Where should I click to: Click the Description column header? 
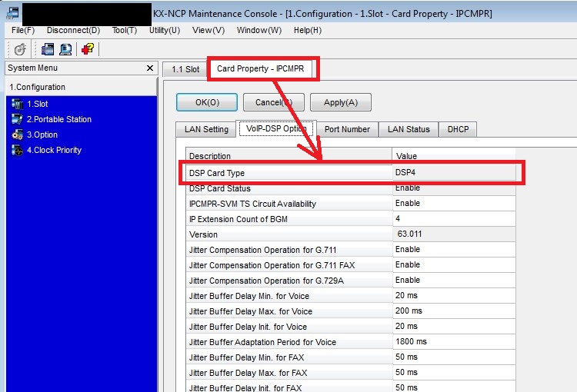pos(289,156)
